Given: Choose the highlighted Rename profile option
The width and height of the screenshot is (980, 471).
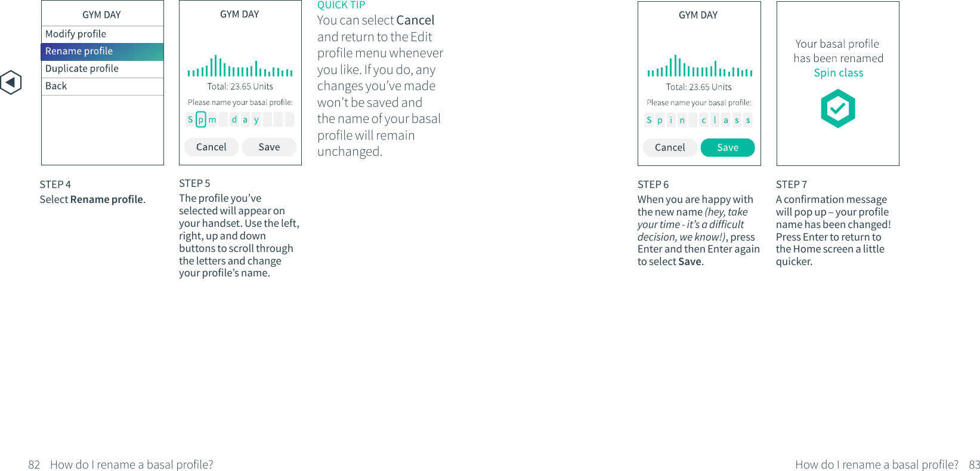Looking at the screenshot, I should click(x=102, y=51).
